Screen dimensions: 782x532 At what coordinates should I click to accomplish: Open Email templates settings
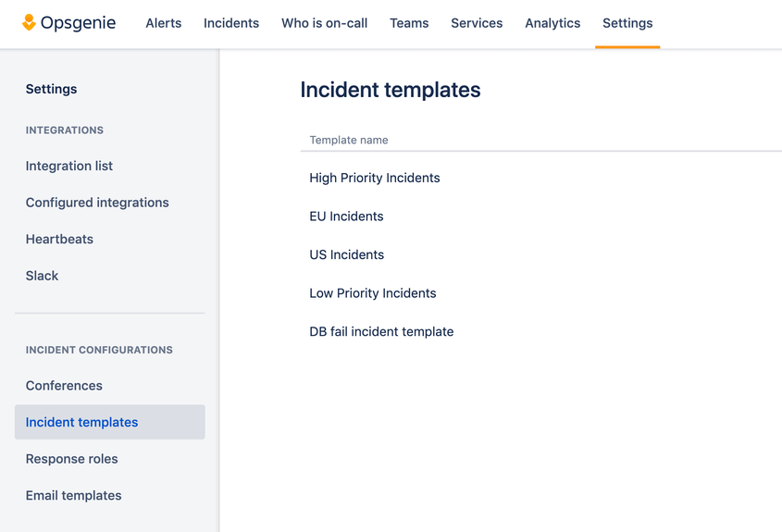(x=74, y=495)
